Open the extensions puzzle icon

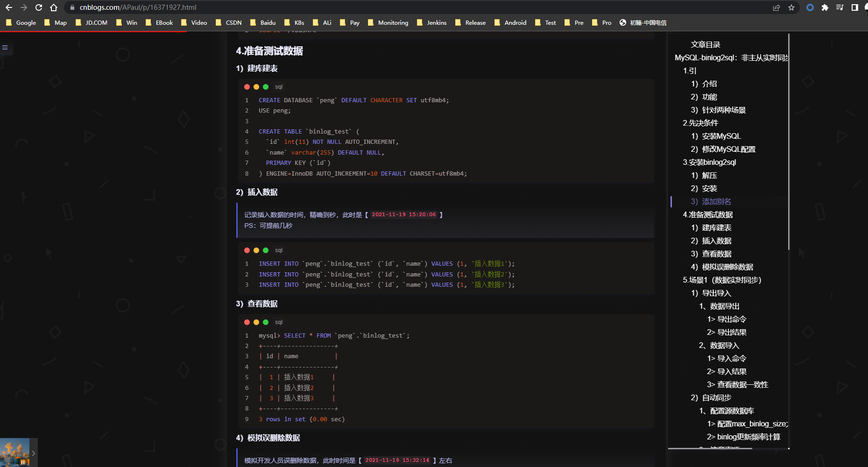(x=825, y=7)
